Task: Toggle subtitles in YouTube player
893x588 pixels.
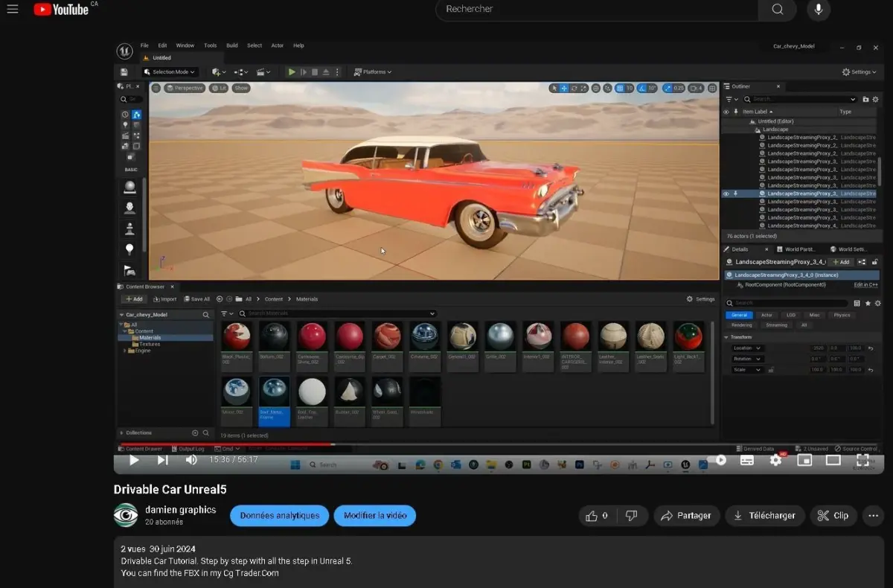Action: click(x=747, y=460)
